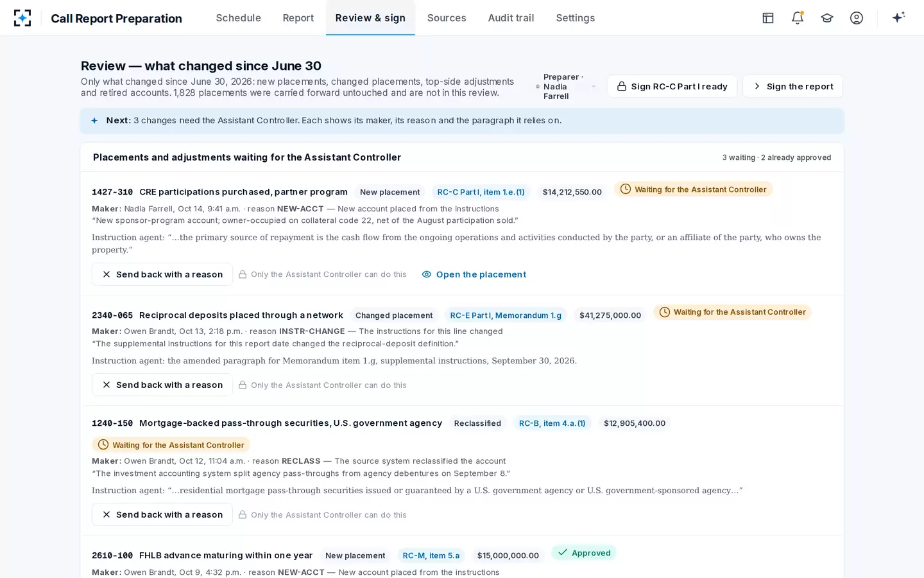Open the layout panel icon in header
This screenshot has height=578, width=924.
pyautogui.click(x=768, y=18)
